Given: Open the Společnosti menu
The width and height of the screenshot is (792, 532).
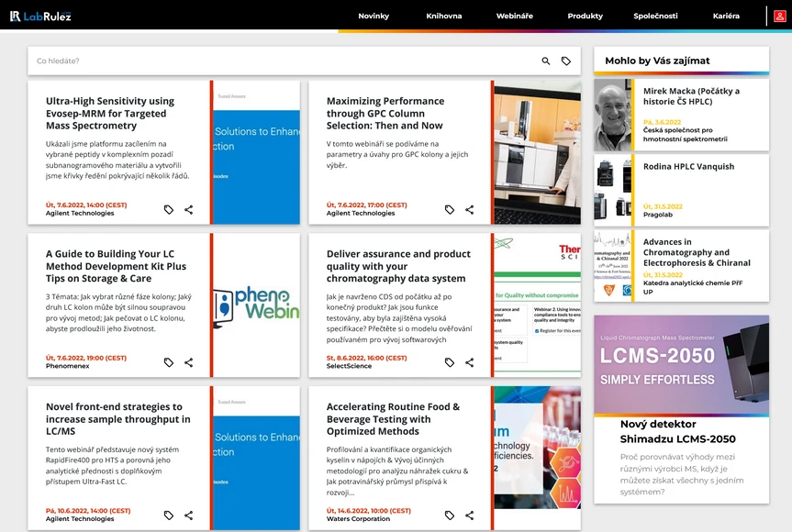Looking at the screenshot, I should [655, 17].
